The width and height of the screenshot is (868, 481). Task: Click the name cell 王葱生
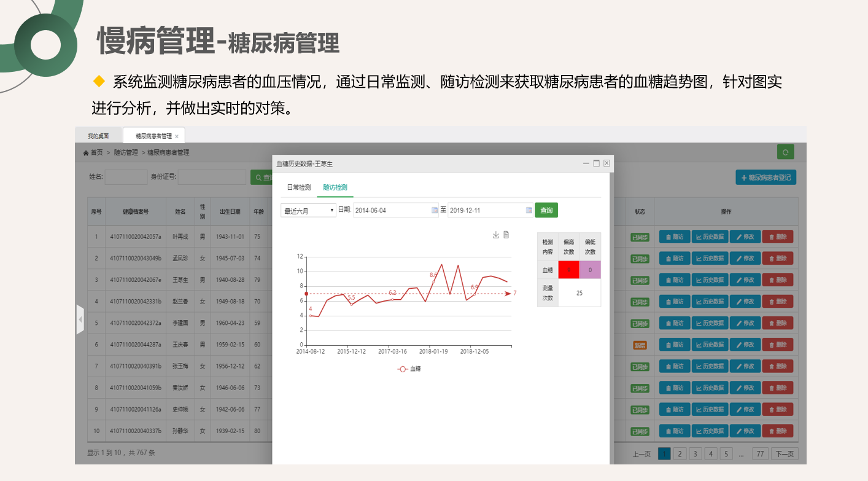(180, 280)
